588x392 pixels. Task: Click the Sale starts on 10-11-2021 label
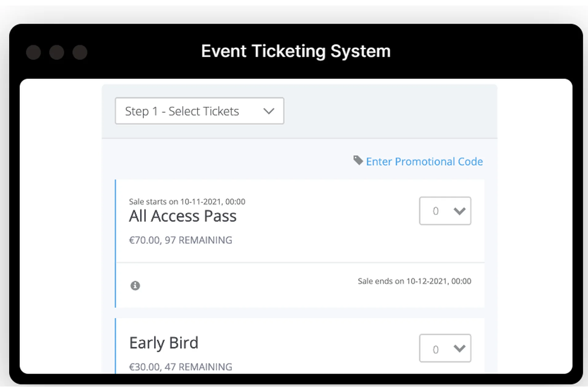tap(187, 202)
